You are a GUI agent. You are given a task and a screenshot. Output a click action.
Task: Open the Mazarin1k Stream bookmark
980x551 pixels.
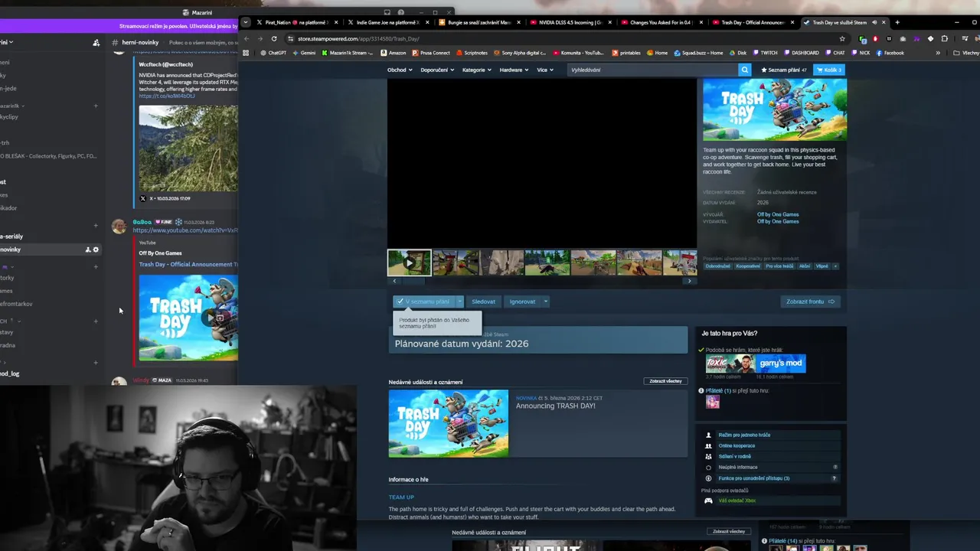pos(348,53)
